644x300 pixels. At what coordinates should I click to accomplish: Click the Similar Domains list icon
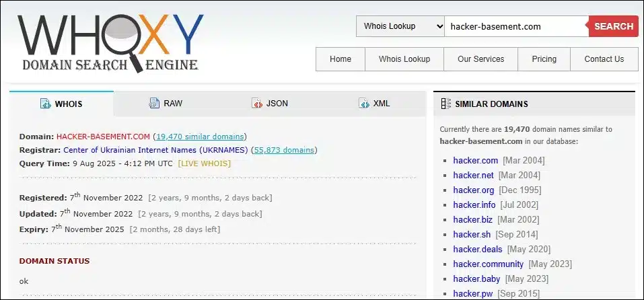pyautogui.click(x=445, y=104)
